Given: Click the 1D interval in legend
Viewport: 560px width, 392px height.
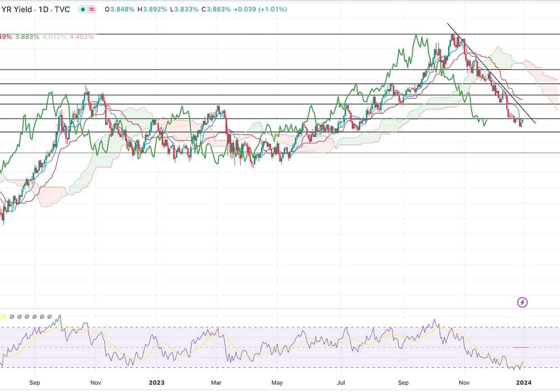Looking at the screenshot, I should point(43,10).
